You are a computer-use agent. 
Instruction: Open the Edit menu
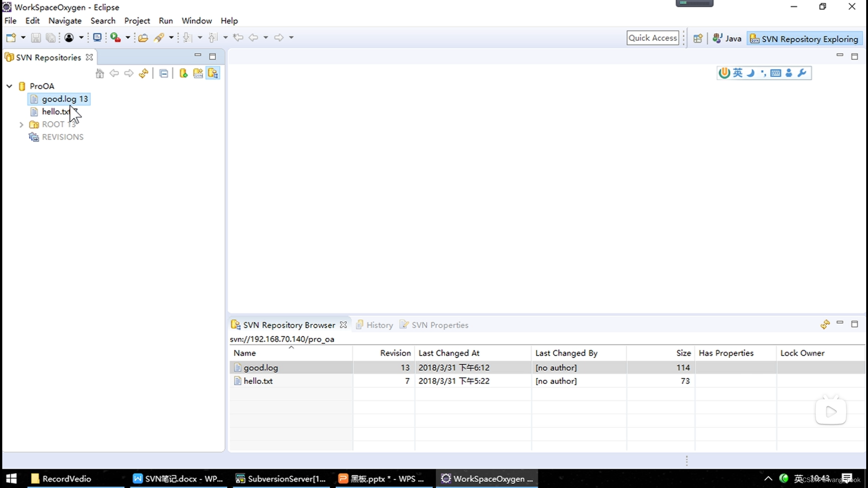tap(33, 21)
